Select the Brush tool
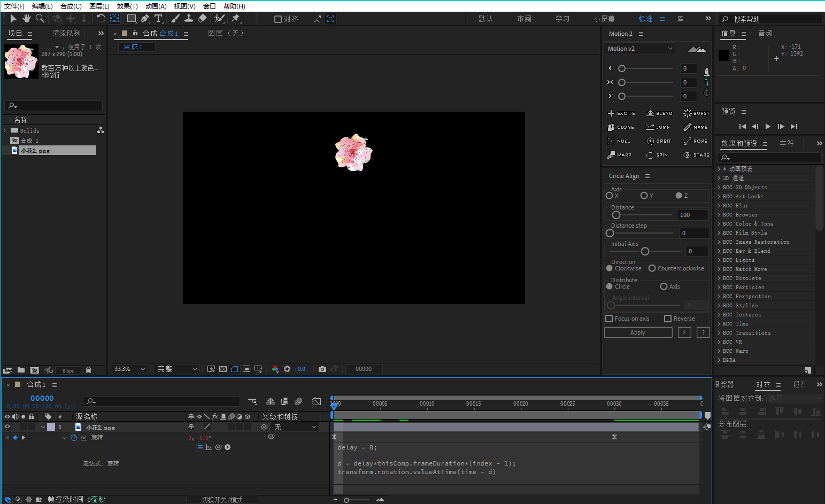This screenshot has height=504, width=825. pos(175,19)
